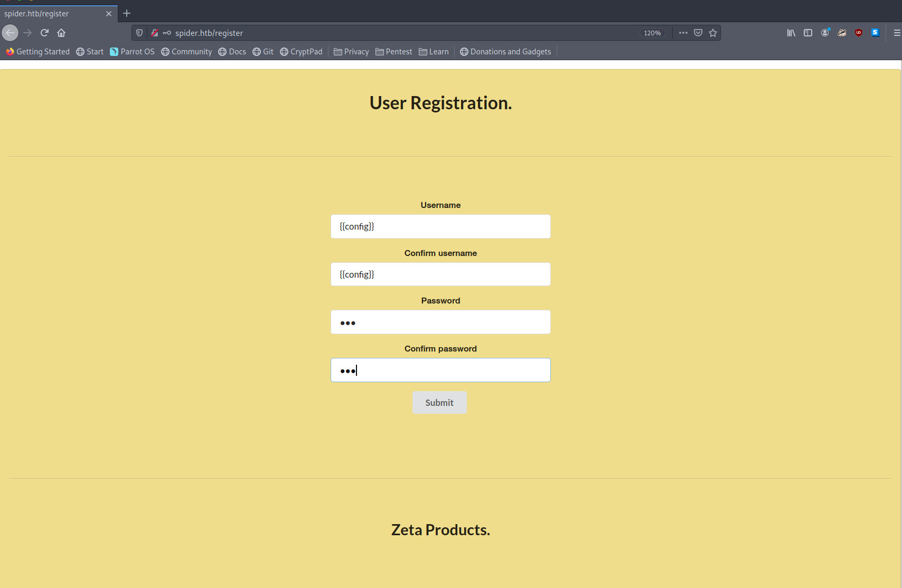This screenshot has height=588, width=902.
Task: Expand the Pentest bookmarks folder
Action: click(394, 52)
